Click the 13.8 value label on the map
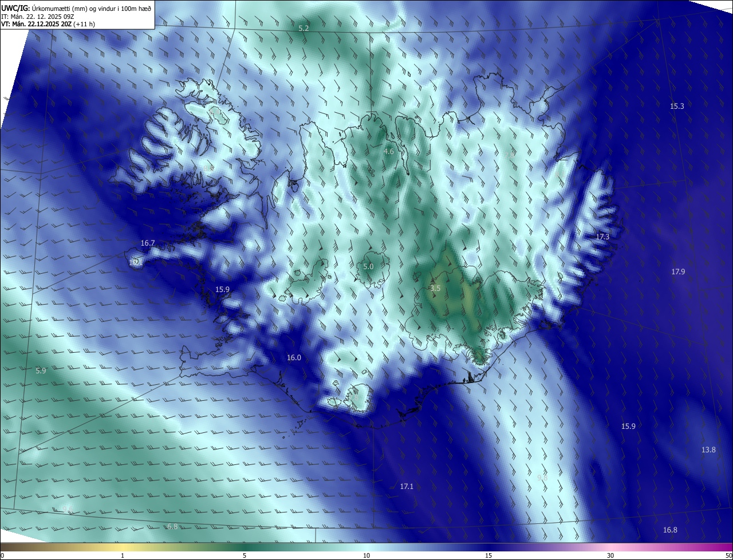The image size is (733, 560). pyautogui.click(x=708, y=449)
